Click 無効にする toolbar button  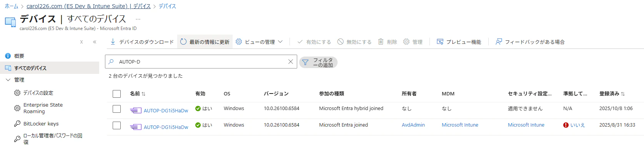tap(354, 42)
